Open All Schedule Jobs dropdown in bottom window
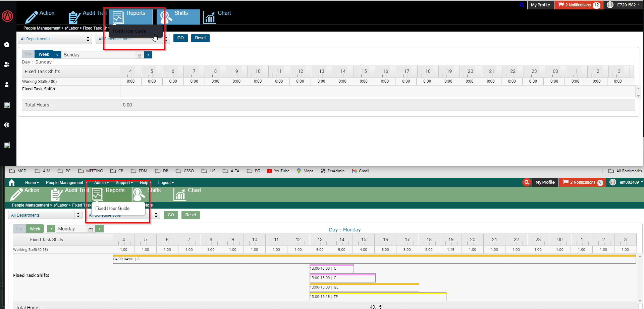The width and height of the screenshot is (644, 309). click(123, 215)
